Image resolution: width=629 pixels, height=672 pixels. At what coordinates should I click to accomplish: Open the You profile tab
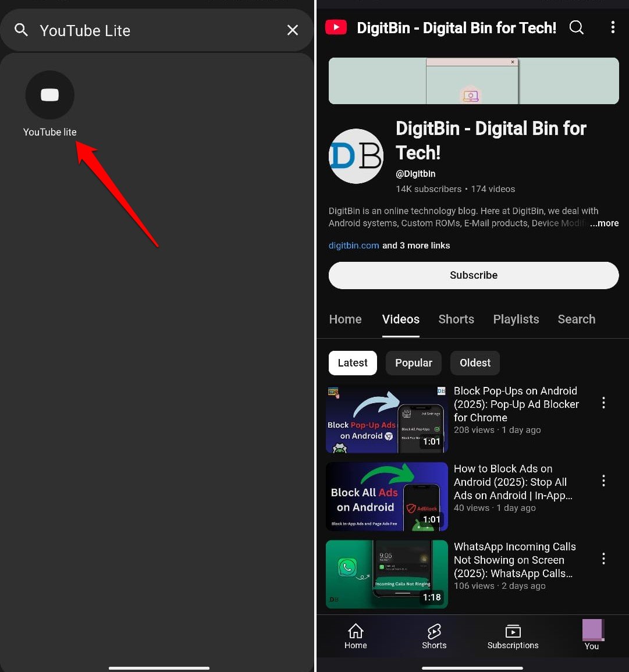click(592, 635)
